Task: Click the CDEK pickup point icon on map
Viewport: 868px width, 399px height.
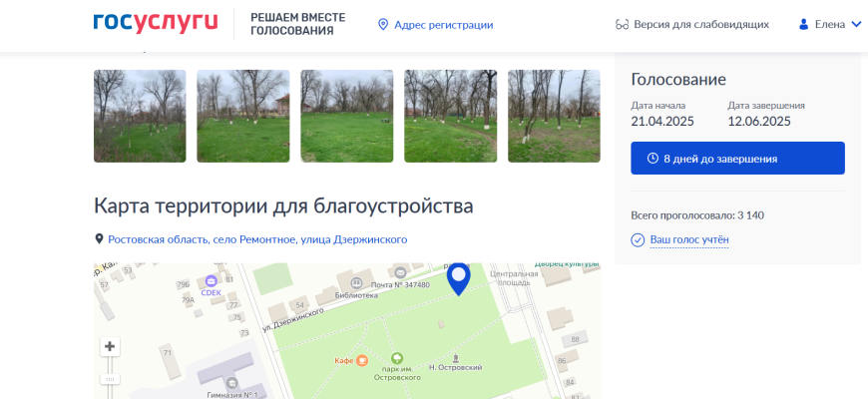Action: pyautogui.click(x=211, y=281)
